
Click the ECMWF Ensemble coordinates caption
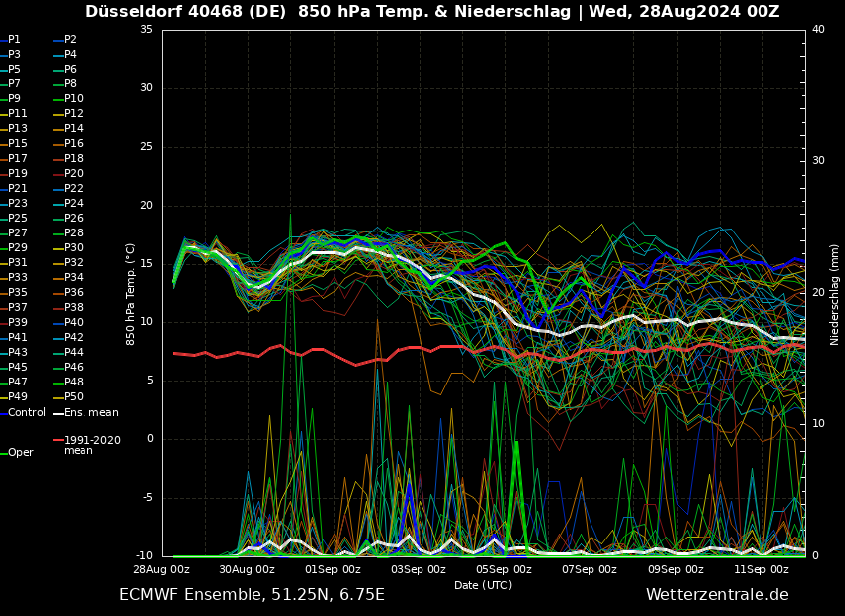click(x=252, y=595)
